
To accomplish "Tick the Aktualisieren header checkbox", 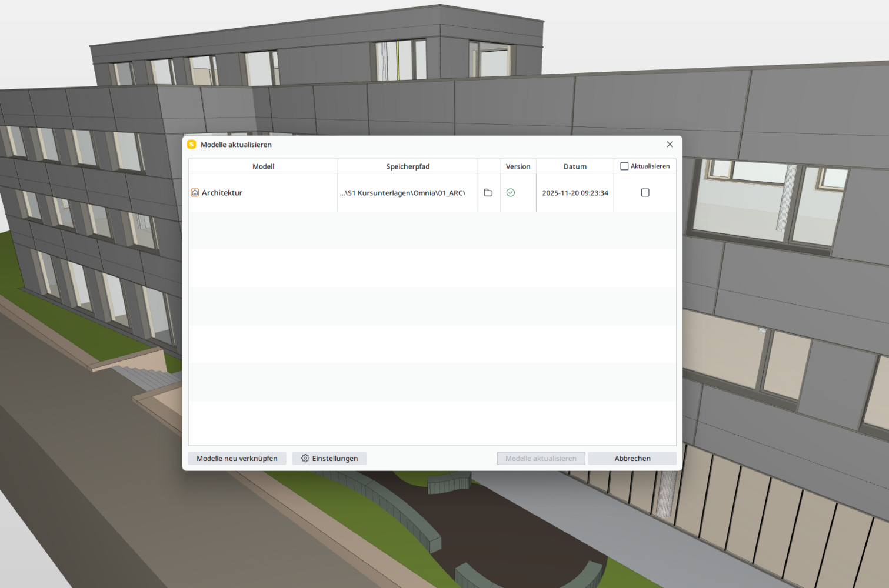I will [624, 166].
